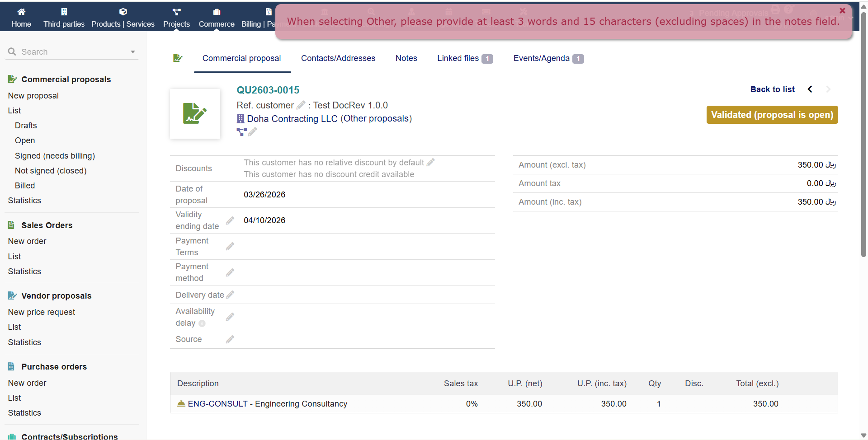Click the proposal reference QU2603-0015

point(268,90)
